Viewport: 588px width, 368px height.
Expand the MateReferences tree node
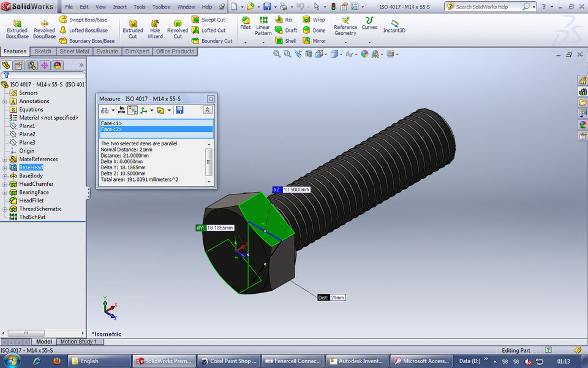point(4,159)
